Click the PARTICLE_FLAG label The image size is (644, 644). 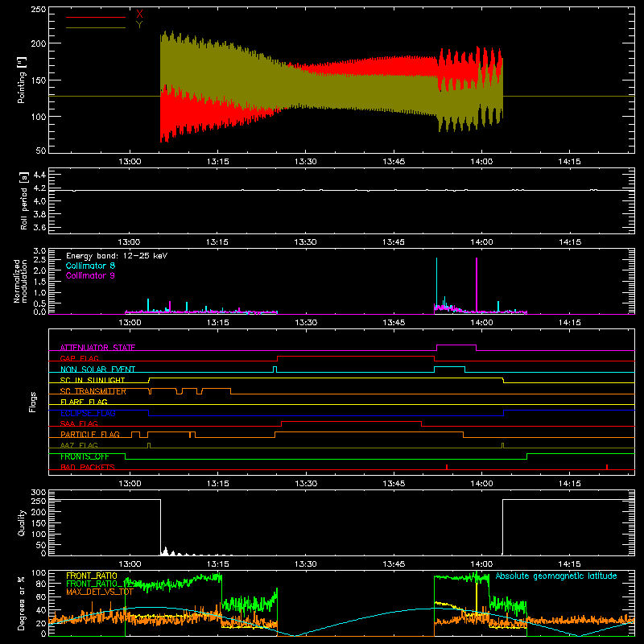pos(90,434)
